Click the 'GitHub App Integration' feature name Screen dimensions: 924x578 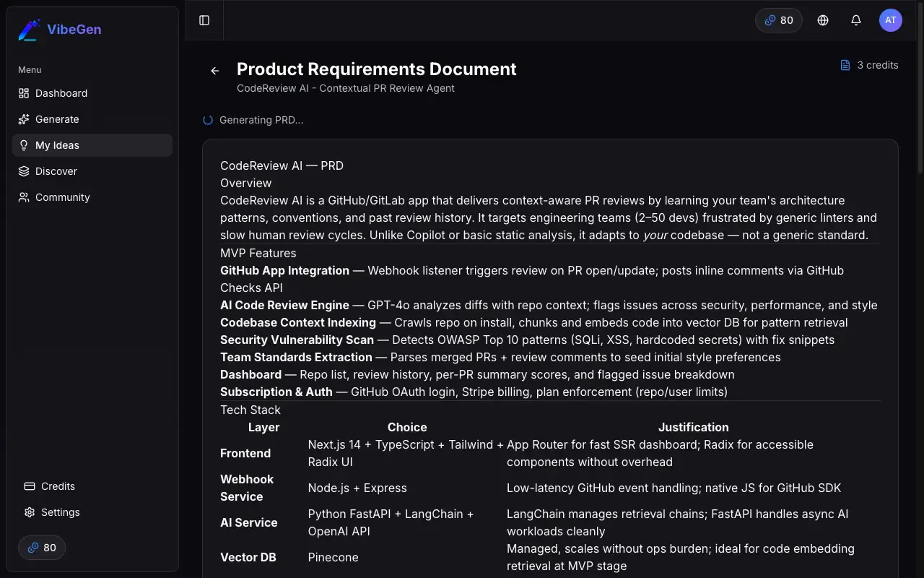(284, 270)
